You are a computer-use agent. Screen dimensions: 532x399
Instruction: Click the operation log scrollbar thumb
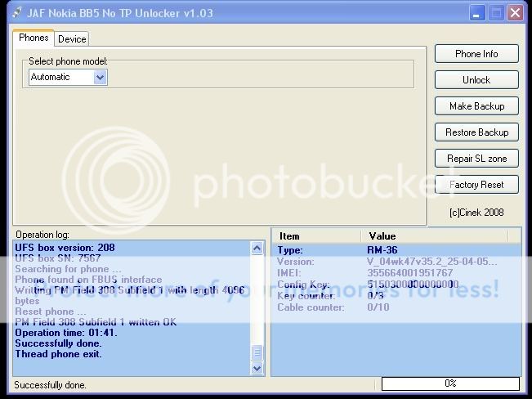click(x=257, y=352)
